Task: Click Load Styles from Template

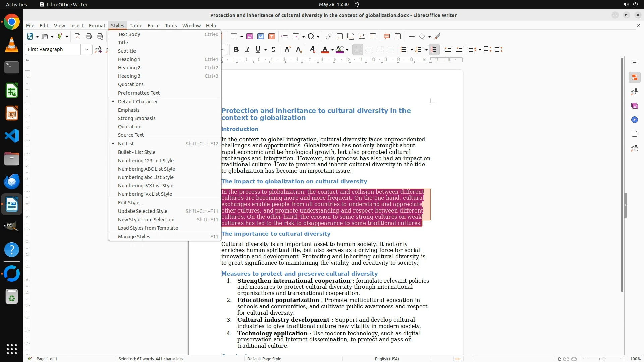Action: [148, 228]
